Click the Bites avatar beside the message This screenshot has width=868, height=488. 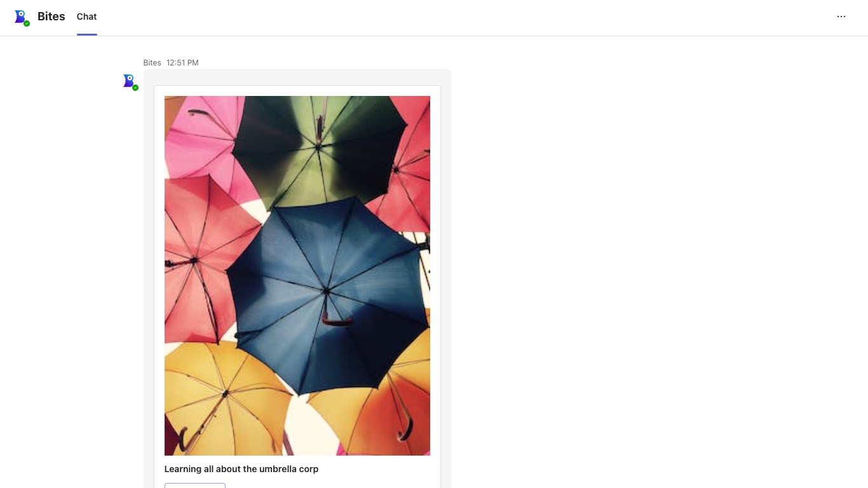130,81
